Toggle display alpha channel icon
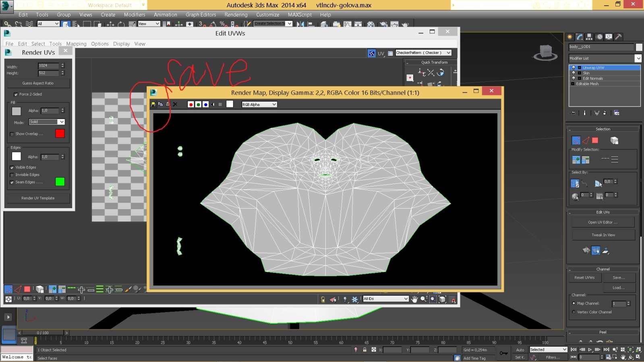 tap(213, 104)
